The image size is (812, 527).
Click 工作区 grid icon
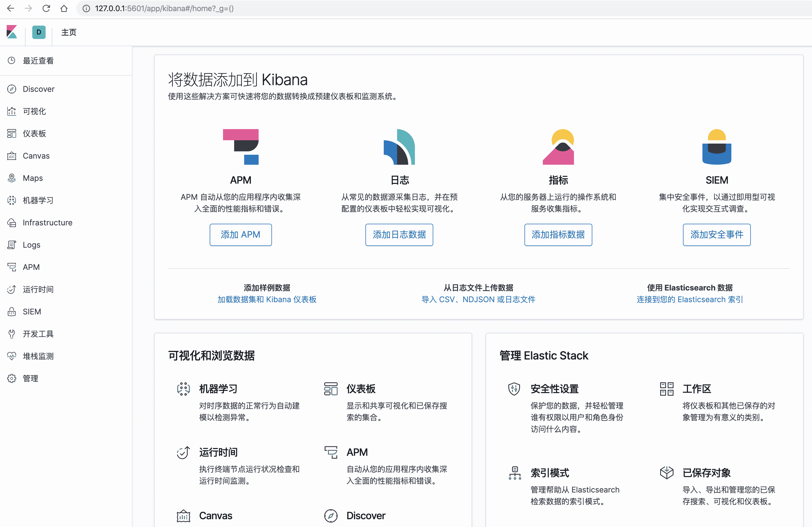click(667, 389)
